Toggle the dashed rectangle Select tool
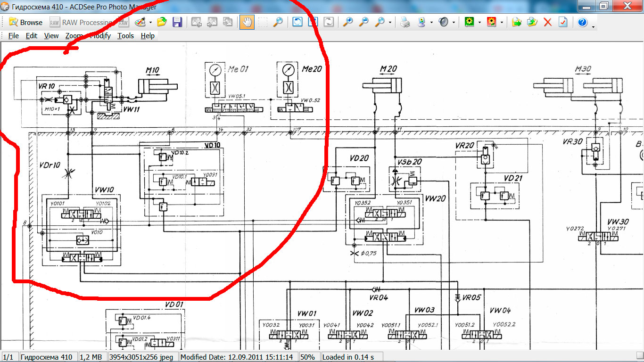The width and height of the screenshot is (644, 362). (x=263, y=22)
